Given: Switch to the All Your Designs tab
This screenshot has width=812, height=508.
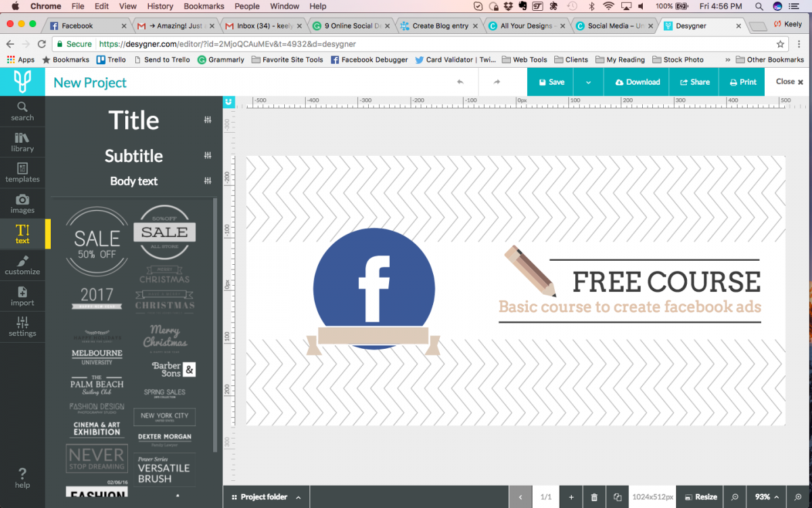Looking at the screenshot, I should tap(528, 26).
